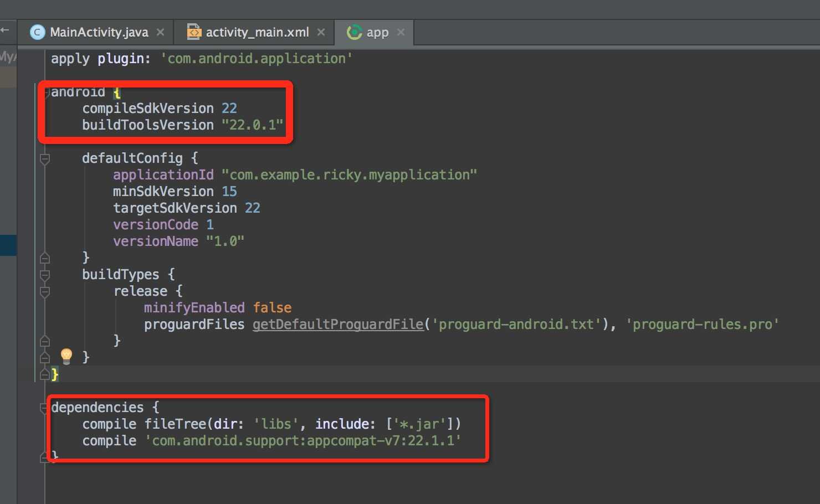This screenshot has height=504, width=820.
Task: Click fold end marker next to lightbulb line
Action: point(45,358)
